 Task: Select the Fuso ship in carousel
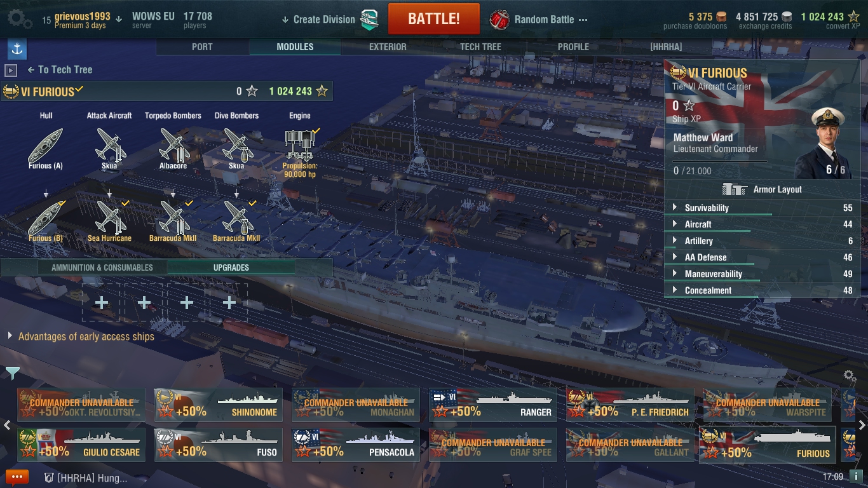219,444
